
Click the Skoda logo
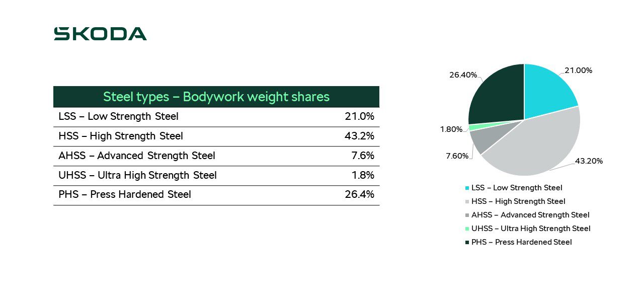click(100, 34)
